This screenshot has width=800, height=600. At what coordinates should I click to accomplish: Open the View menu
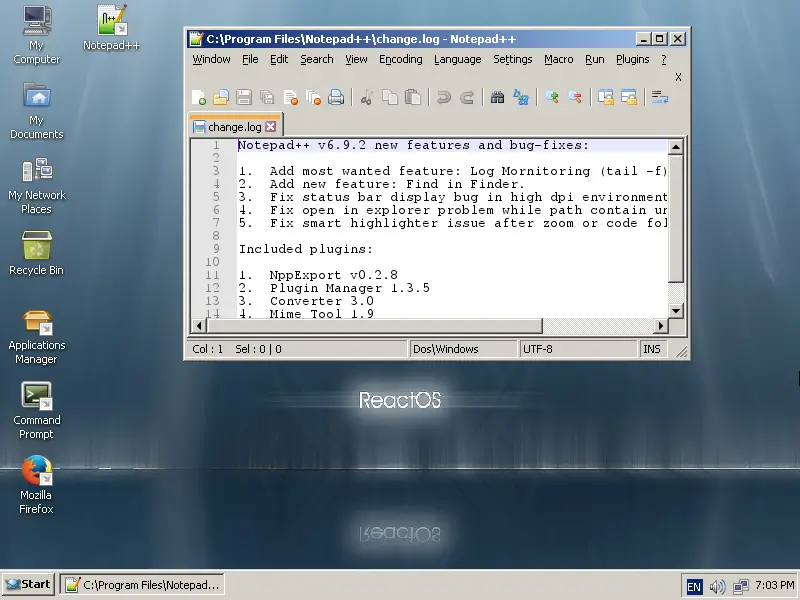pos(356,59)
